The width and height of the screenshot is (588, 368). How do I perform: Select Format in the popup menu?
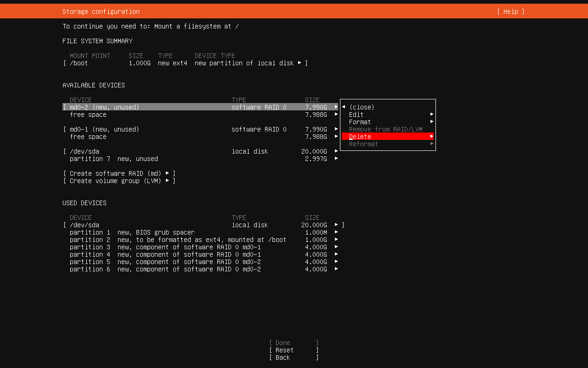coord(360,122)
